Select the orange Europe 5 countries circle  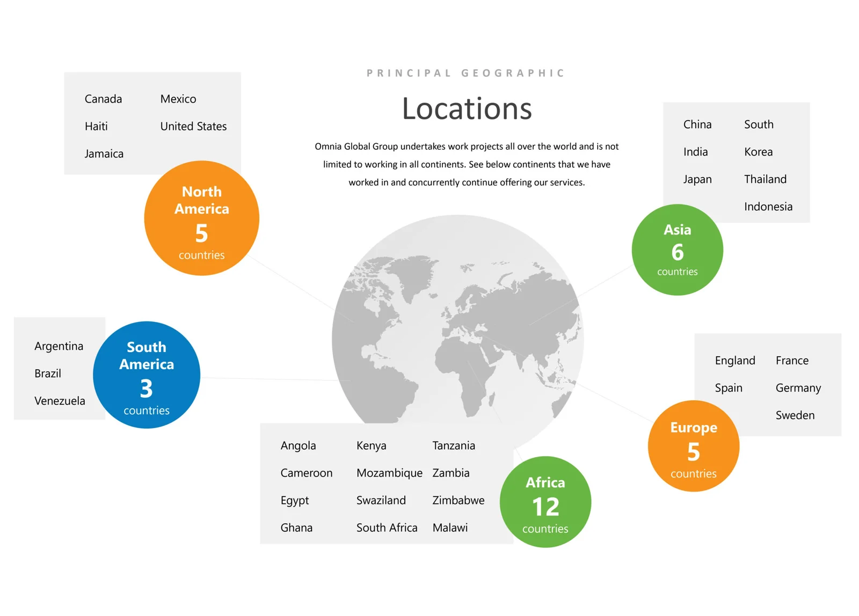click(693, 446)
